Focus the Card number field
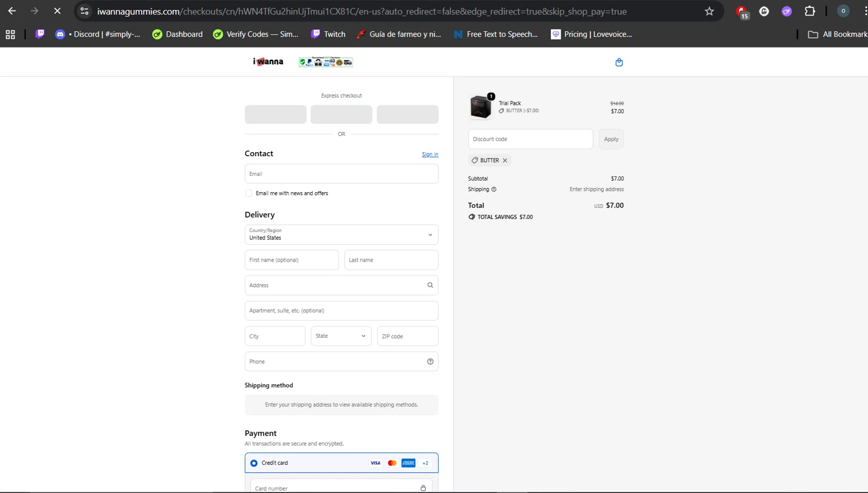This screenshot has width=868, height=493. point(341,487)
